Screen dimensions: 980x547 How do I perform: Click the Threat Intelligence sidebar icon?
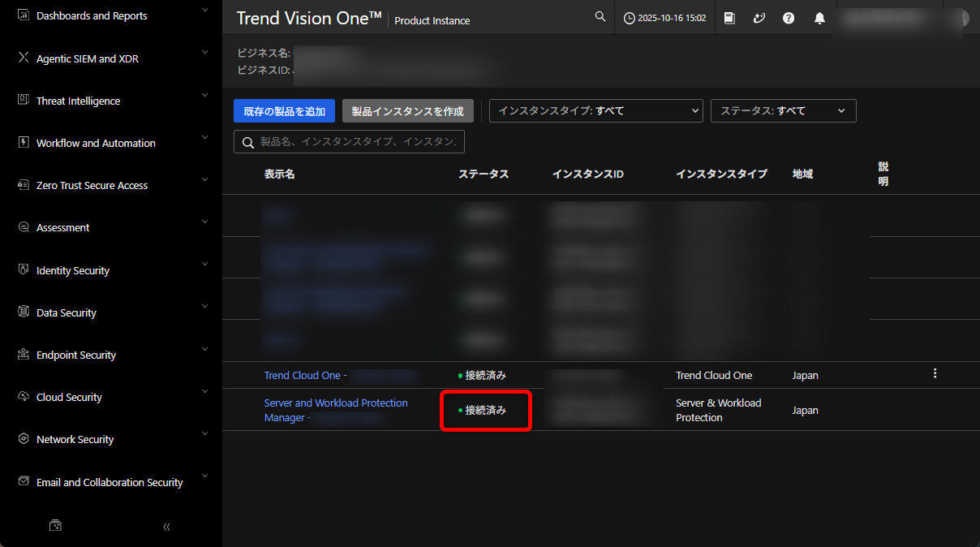coord(23,100)
